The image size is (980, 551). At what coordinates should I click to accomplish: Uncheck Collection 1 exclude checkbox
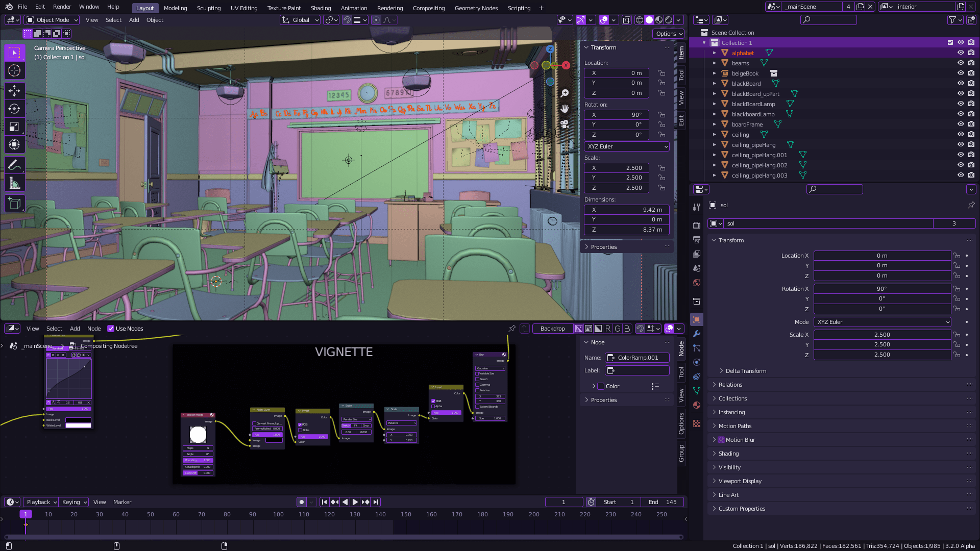(x=950, y=42)
